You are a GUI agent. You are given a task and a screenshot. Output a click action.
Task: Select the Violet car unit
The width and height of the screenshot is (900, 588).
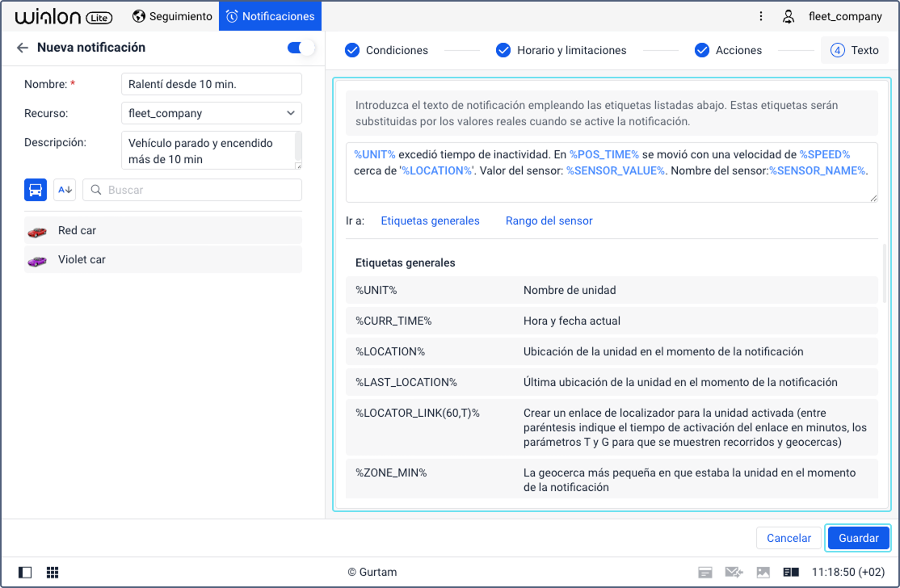(x=163, y=260)
